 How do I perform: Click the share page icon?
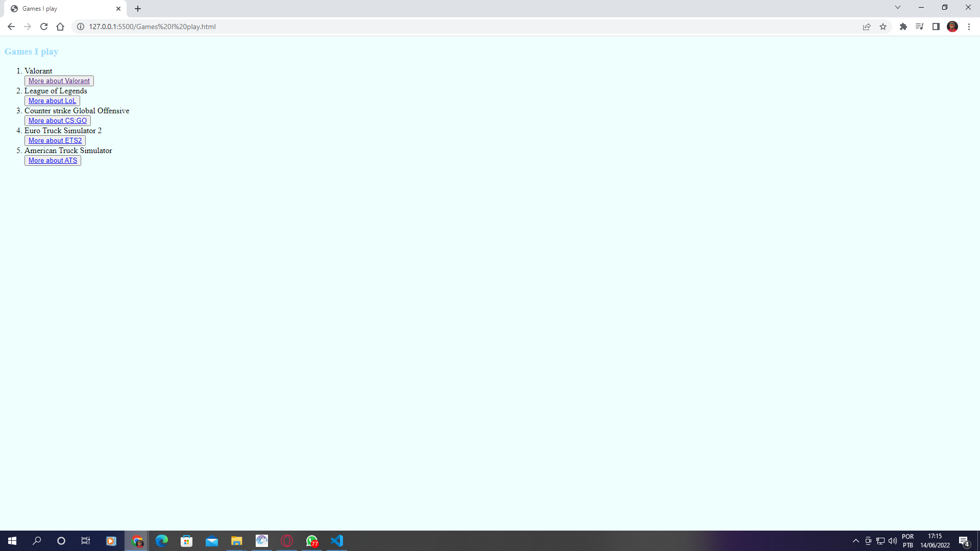click(x=867, y=27)
